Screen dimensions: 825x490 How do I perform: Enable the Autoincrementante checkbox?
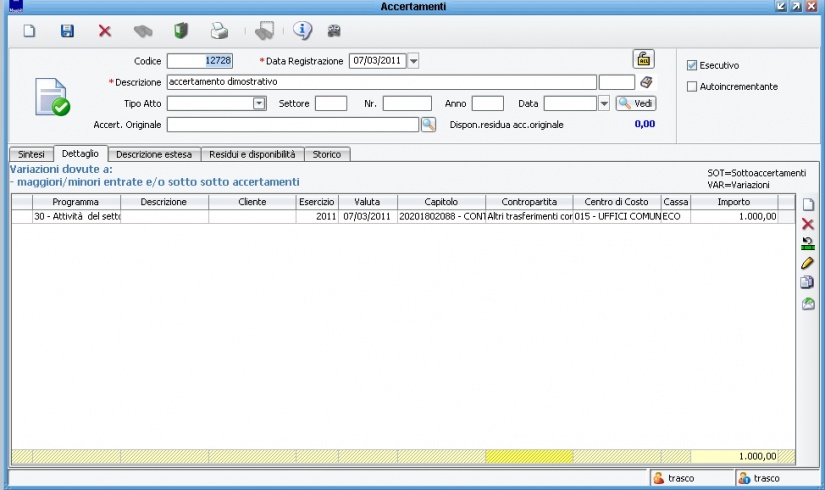click(x=692, y=86)
